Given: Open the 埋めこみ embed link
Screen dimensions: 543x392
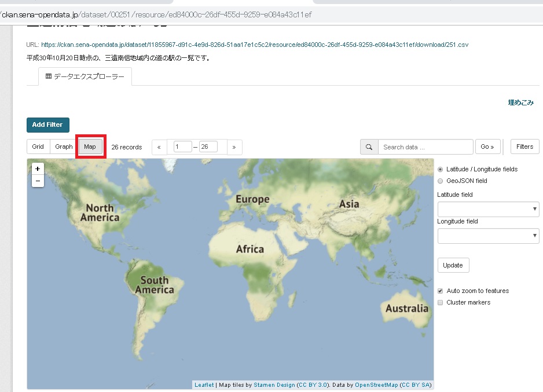Looking at the screenshot, I should coord(520,102).
